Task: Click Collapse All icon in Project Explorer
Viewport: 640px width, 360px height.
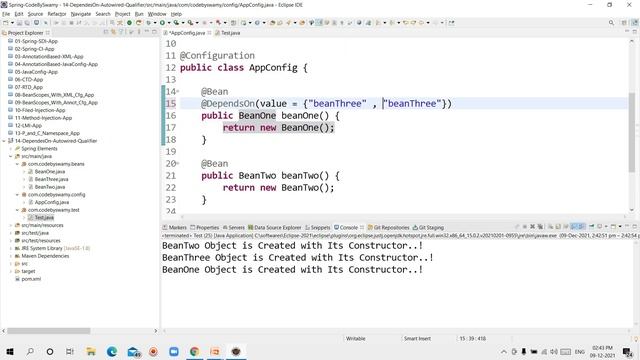Action: tap(106, 32)
